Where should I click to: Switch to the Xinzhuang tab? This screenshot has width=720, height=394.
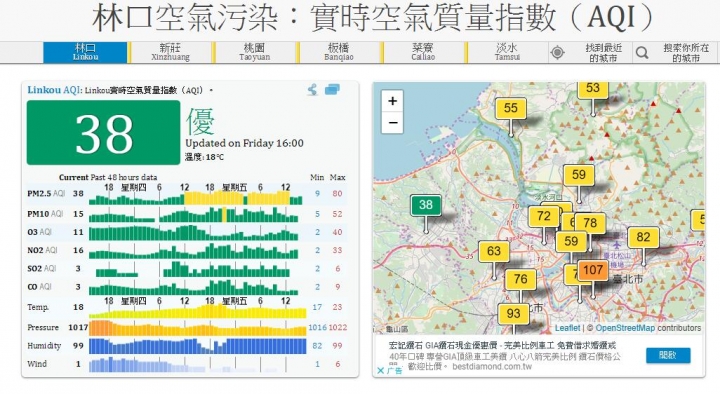[170, 52]
